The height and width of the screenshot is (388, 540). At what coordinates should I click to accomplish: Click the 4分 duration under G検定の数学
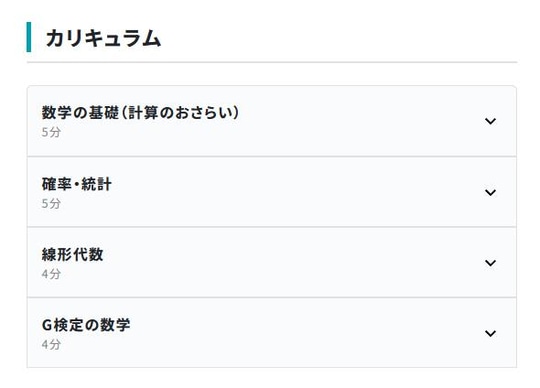tap(51, 344)
